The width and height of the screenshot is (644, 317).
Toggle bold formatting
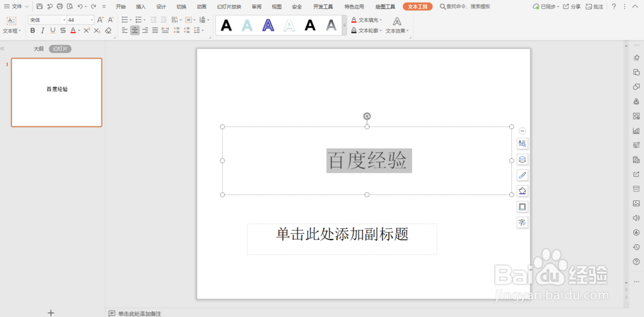point(32,30)
